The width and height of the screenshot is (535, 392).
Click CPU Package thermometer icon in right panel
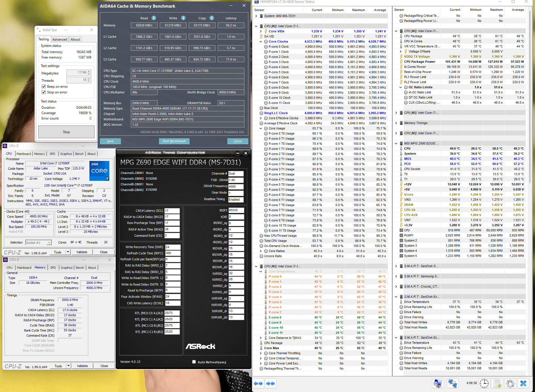(401, 36)
